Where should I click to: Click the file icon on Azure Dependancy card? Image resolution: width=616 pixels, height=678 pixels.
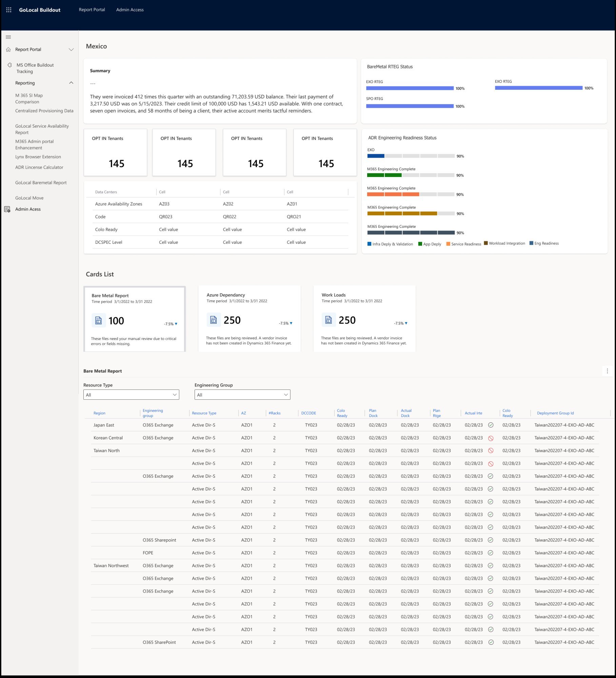click(x=213, y=319)
